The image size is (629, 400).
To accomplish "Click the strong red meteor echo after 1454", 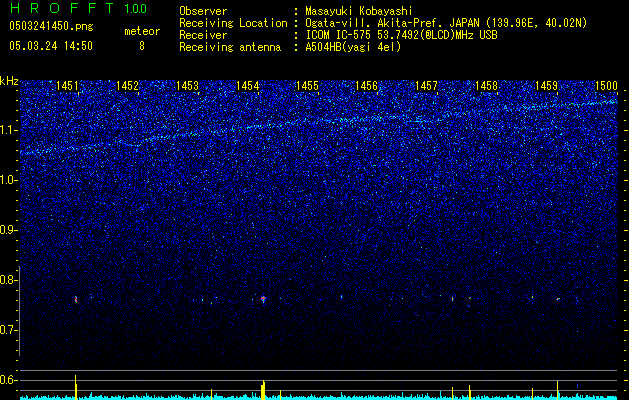I will (263, 299).
